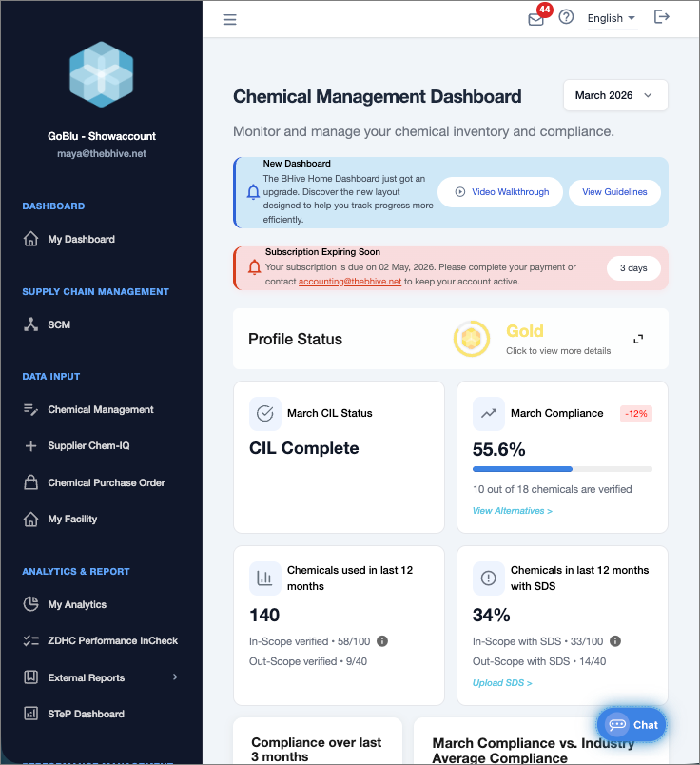Click the info icon next to 33/100
Image resolution: width=700 pixels, height=765 pixels.
615,641
